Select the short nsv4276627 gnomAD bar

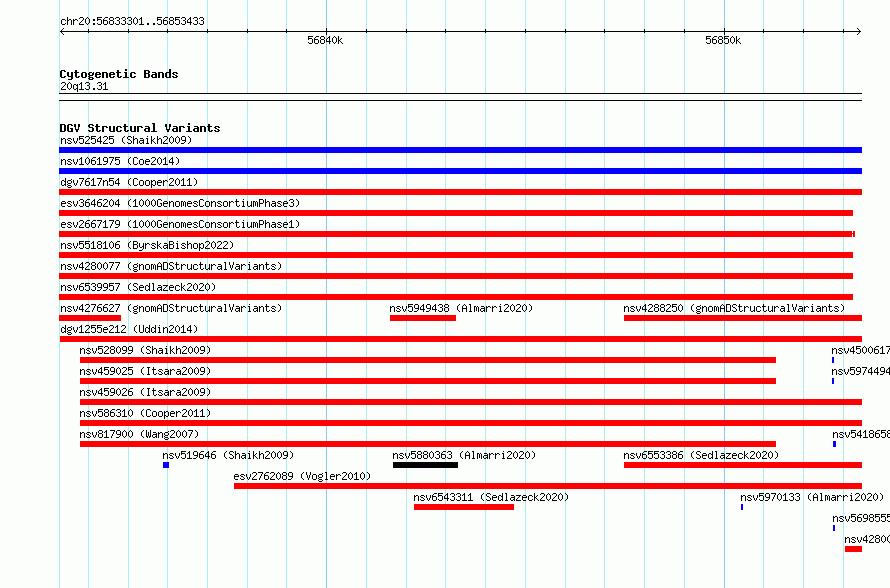tap(90, 318)
